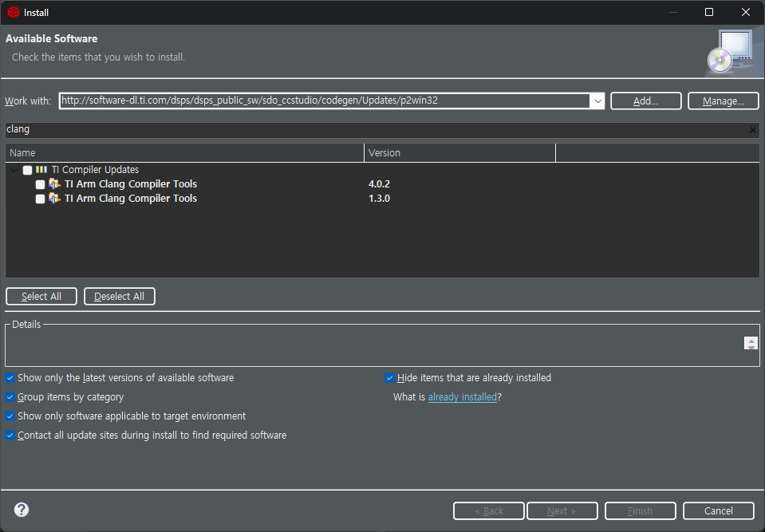
Task: Clear the clang filter text
Action: (x=753, y=130)
